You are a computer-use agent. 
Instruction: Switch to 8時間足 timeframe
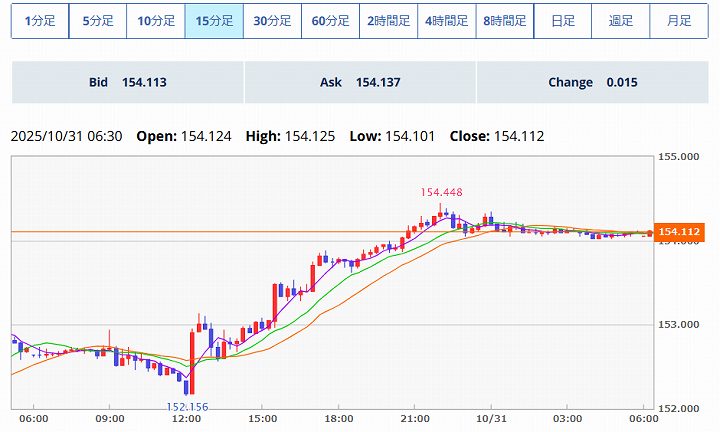click(504, 20)
